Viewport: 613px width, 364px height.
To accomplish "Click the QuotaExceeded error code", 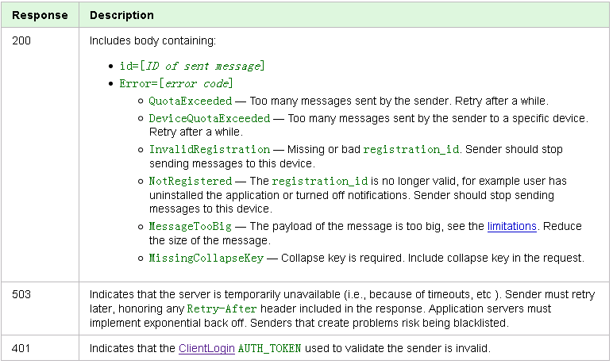I will point(191,102).
